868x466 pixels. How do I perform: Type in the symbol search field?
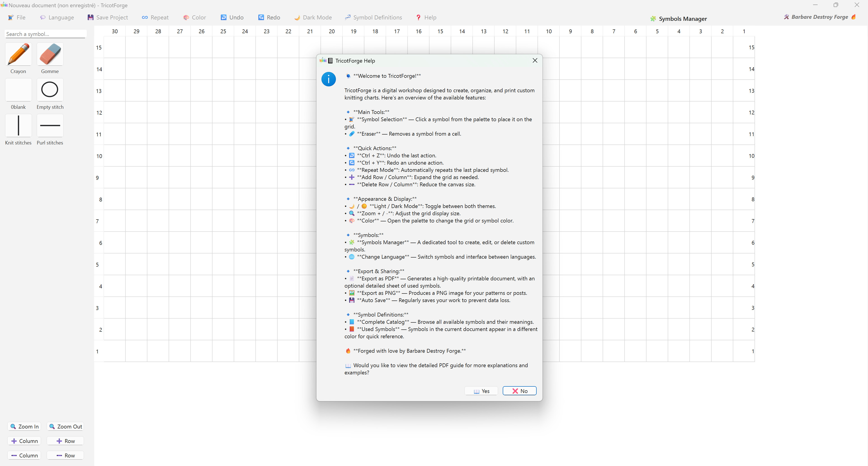tap(45, 34)
